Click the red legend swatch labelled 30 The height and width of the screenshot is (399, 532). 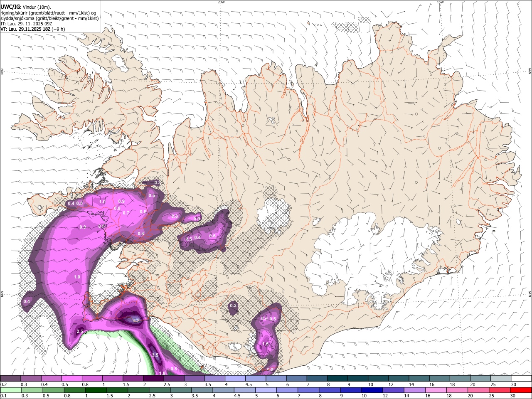[521, 390]
